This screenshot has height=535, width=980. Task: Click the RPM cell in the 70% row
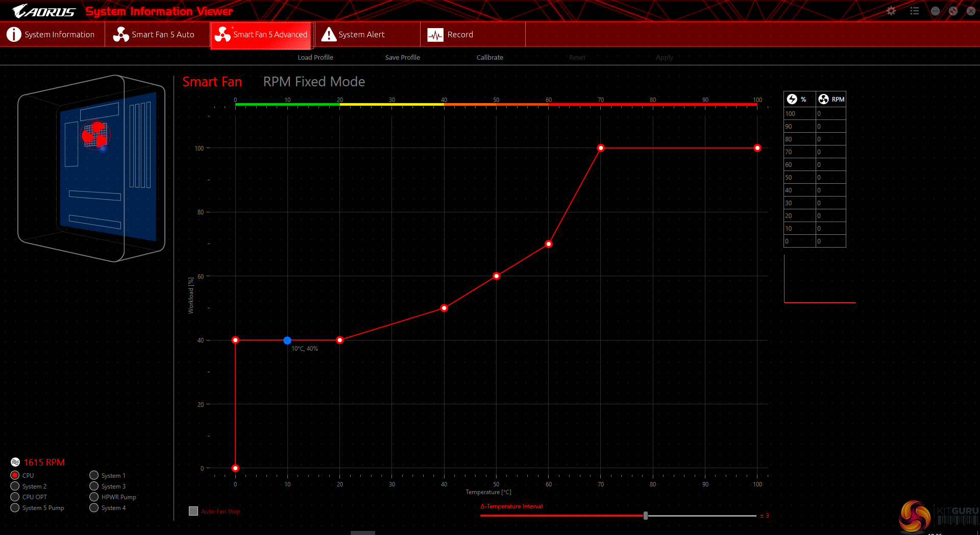[830, 152]
